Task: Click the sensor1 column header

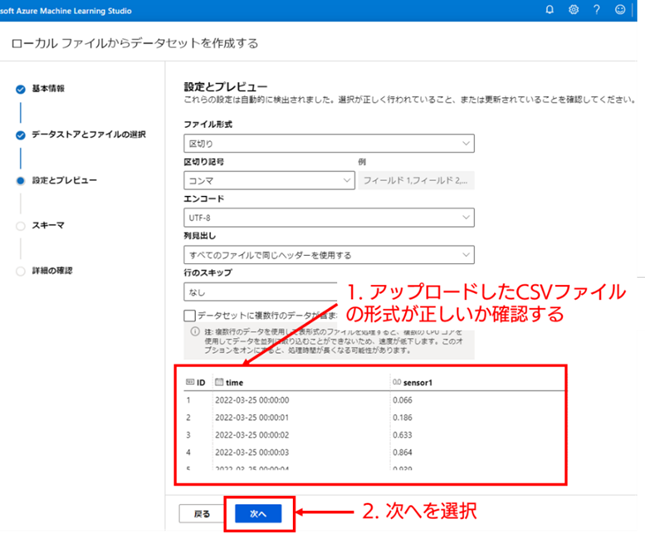Action: (413, 383)
